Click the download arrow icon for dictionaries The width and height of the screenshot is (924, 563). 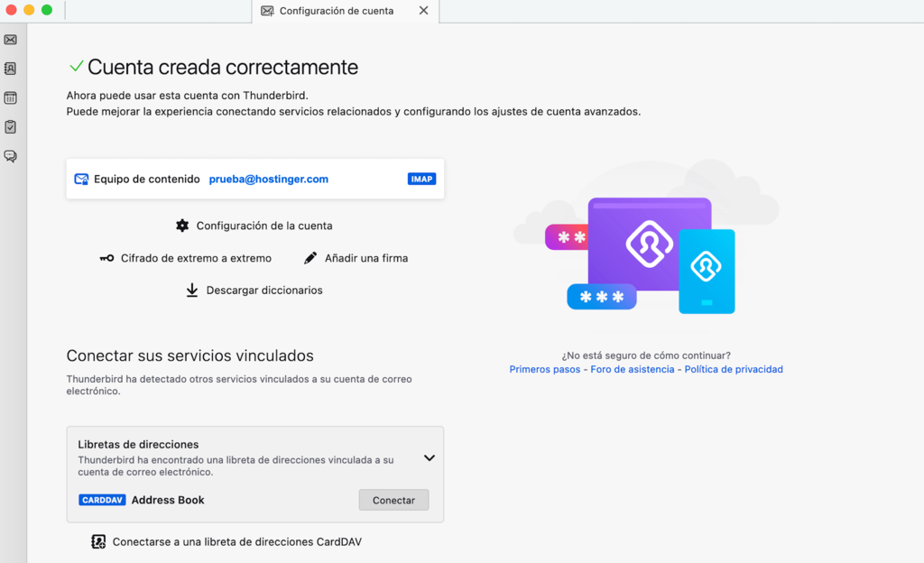pos(192,291)
